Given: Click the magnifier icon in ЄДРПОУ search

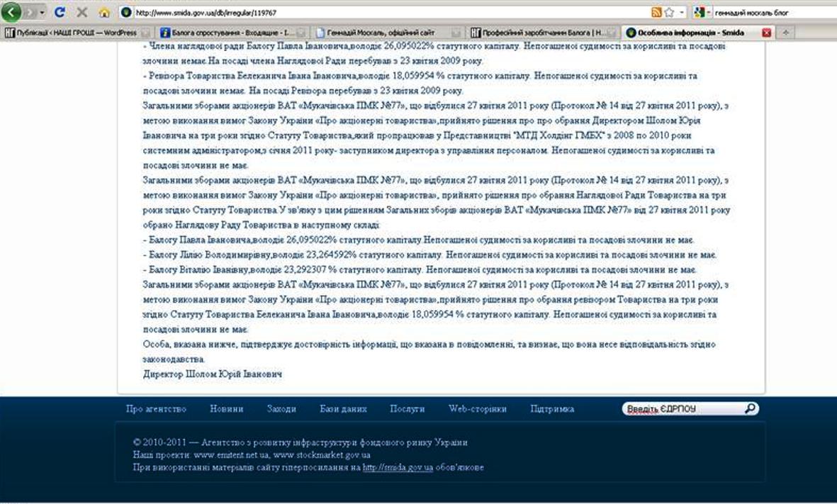Looking at the screenshot, I should point(750,408).
